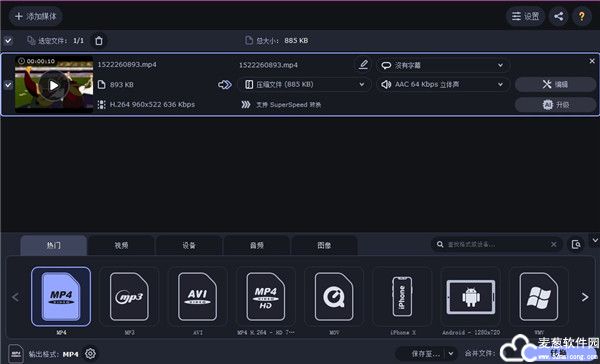Image resolution: width=600 pixels, height=364 pixels.
Task: Click the Add Media button
Action: pyautogui.click(x=36, y=16)
